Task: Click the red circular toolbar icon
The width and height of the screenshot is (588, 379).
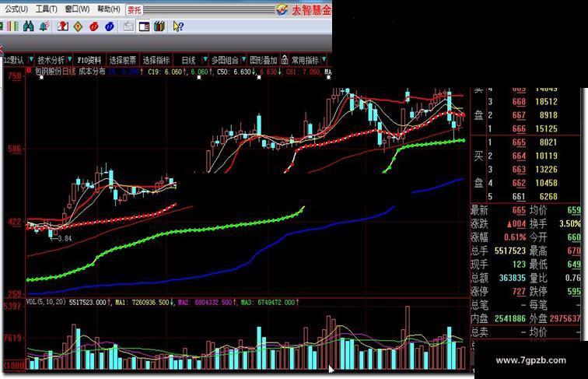Action: pos(94,26)
